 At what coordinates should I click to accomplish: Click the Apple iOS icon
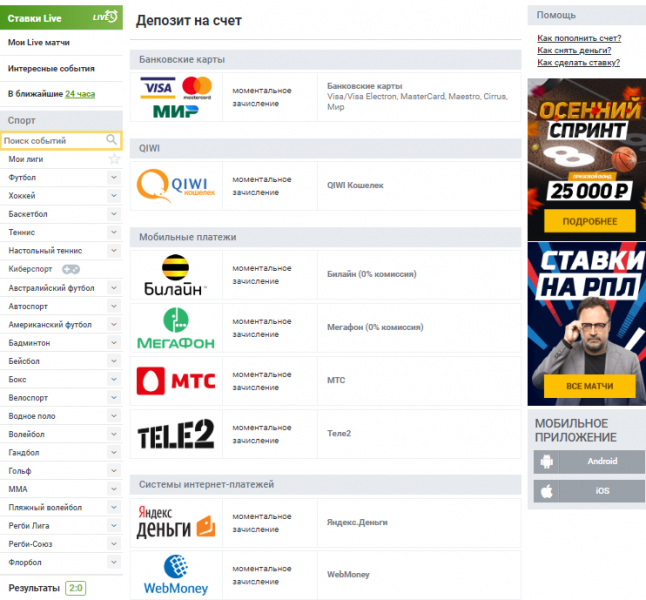pyautogui.click(x=546, y=491)
